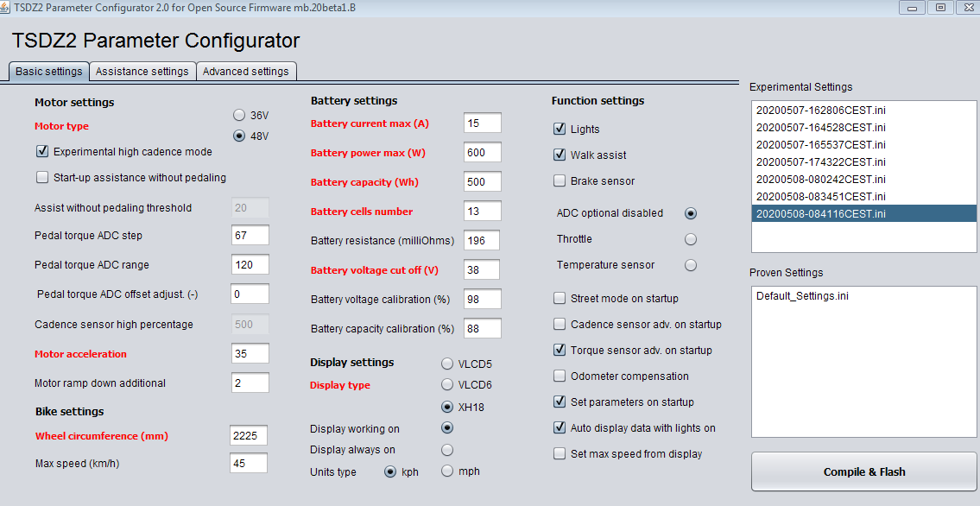Enable the Brake sensor checkbox

point(560,180)
